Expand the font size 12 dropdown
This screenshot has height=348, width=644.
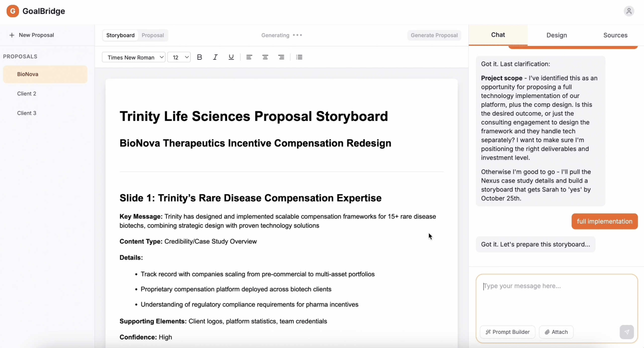click(179, 57)
